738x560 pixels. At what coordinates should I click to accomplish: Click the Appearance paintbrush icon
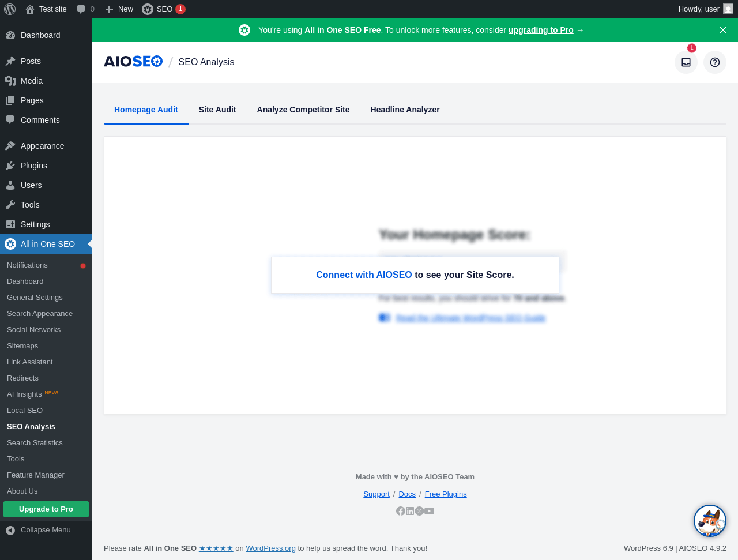(x=10, y=146)
